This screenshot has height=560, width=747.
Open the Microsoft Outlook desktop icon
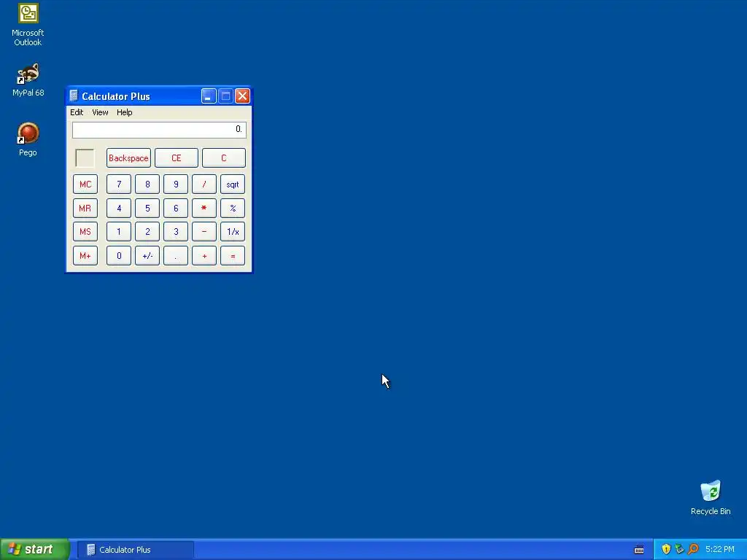28,25
